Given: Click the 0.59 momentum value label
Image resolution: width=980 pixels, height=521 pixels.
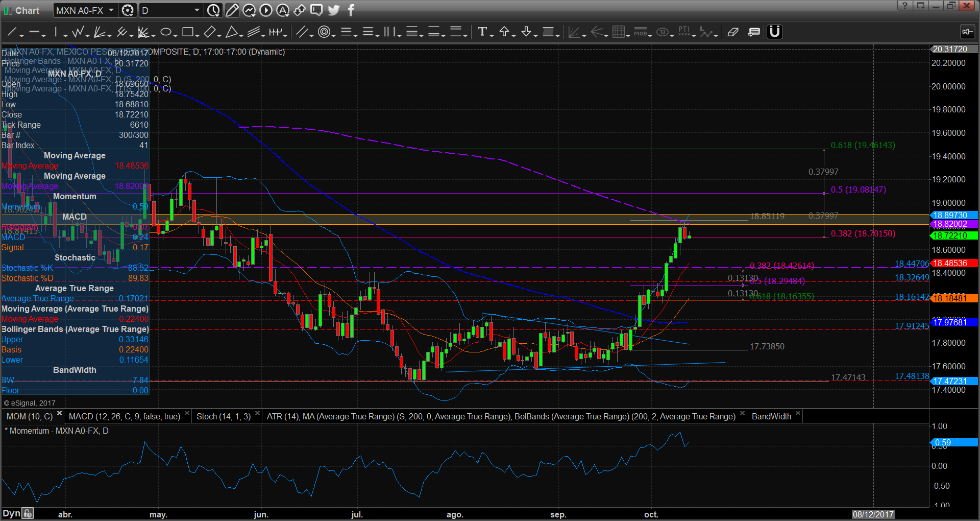Looking at the screenshot, I should (954, 442).
